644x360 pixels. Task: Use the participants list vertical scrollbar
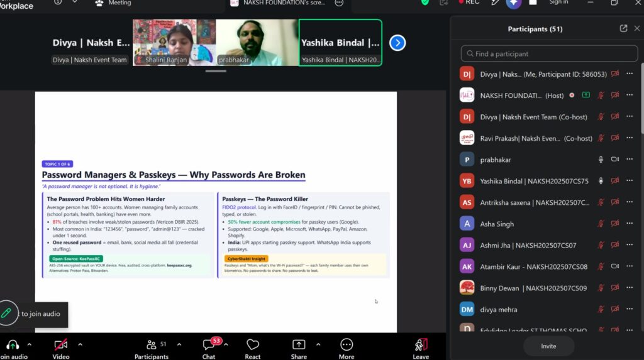[x=642, y=99]
